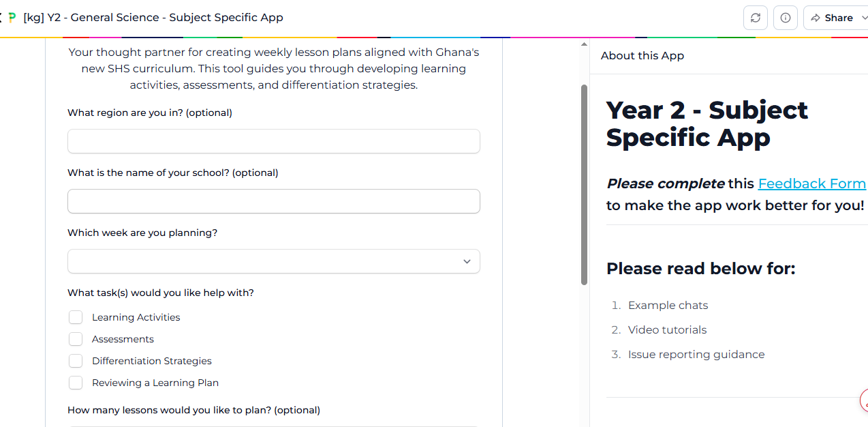The width and height of the screenshot is (868, 427).
Task: Open the Feedback Form link
Action: [x=811, y=183]
